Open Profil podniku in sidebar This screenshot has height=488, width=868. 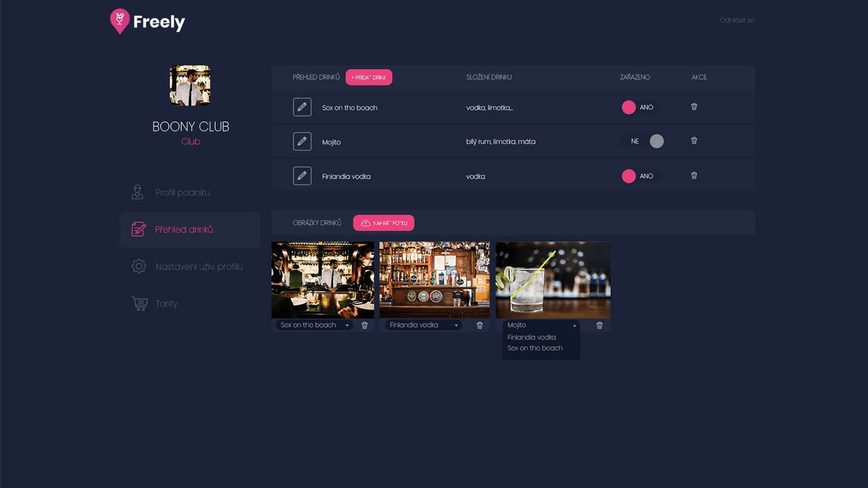183,193
